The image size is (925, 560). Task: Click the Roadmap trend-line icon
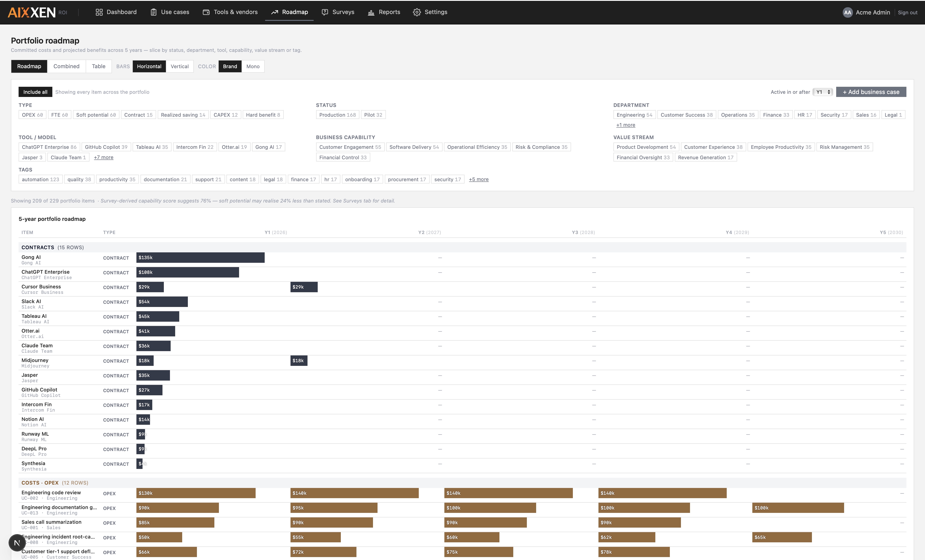tap(275, 12)
